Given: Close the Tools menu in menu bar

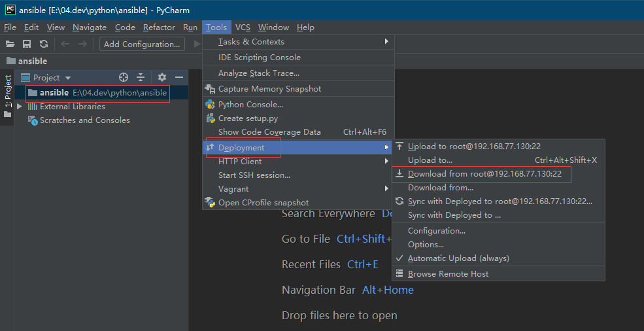Looking at the screenshot, I should click(x=216, y=27).
